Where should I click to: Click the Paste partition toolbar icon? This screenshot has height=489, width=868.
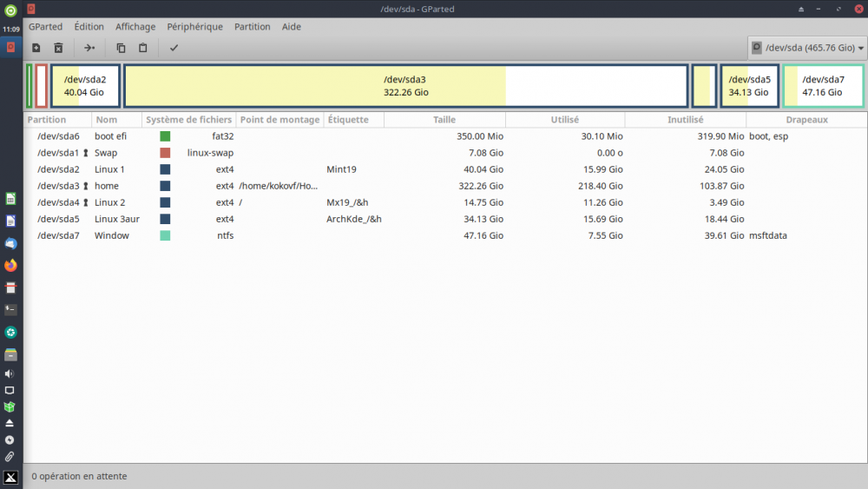[x=143, y=48]
